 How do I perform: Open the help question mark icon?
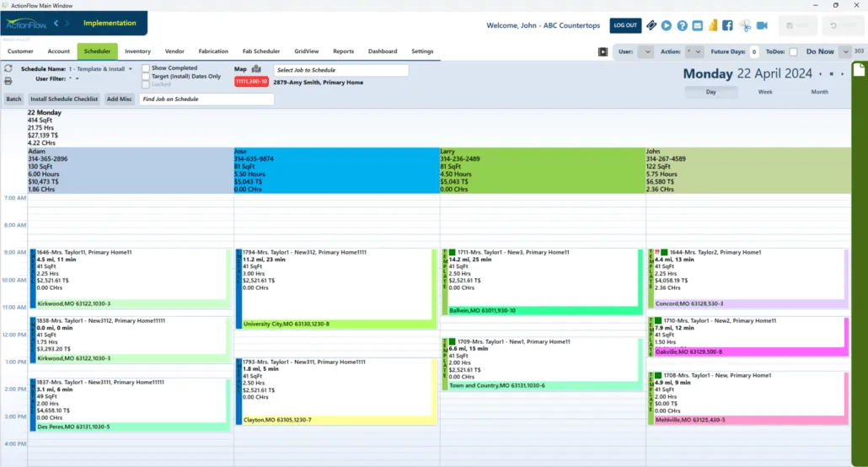(682, 25)
